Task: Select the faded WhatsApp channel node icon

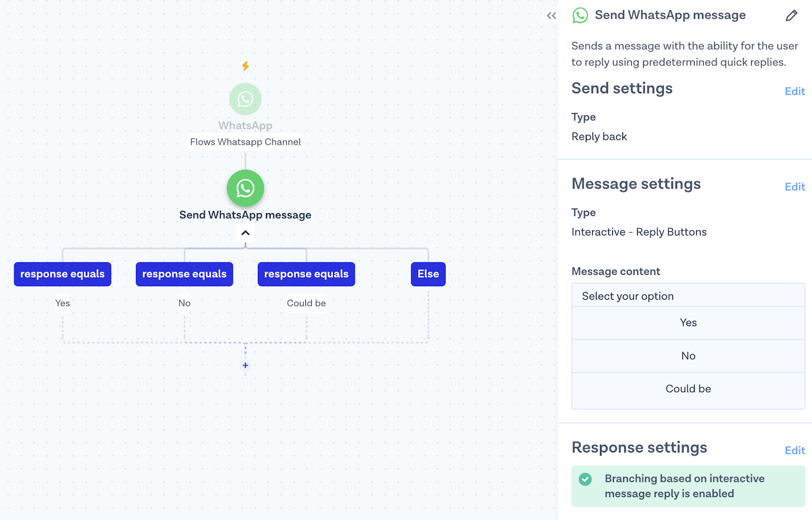Action: [245, 99]
